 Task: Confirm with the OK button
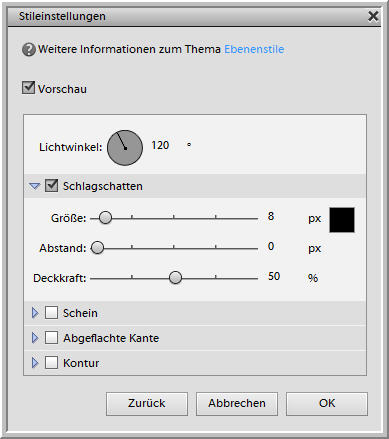(327, 404)
